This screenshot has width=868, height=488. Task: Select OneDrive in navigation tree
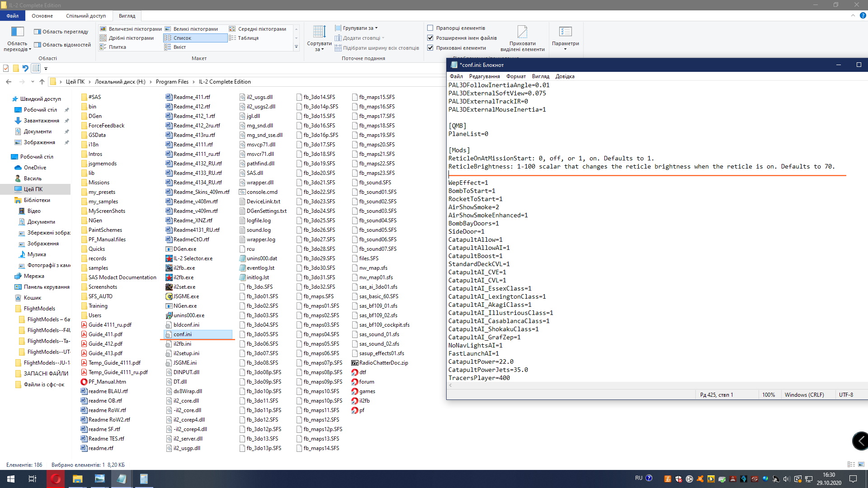(x=35, y=168)
